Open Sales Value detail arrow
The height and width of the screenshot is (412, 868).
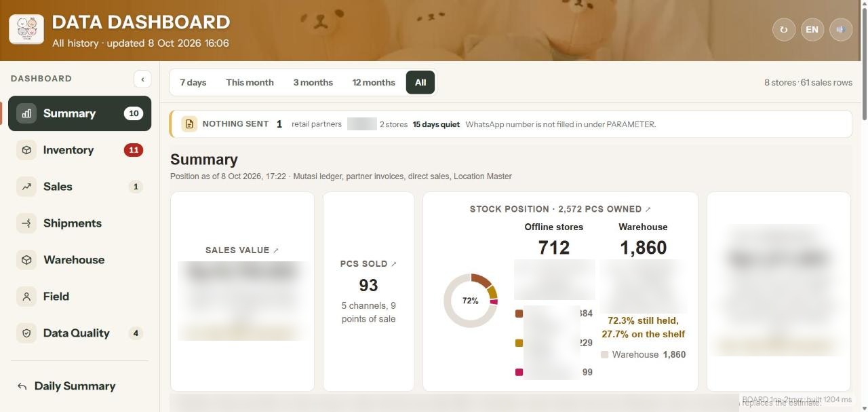click(276, 250)
